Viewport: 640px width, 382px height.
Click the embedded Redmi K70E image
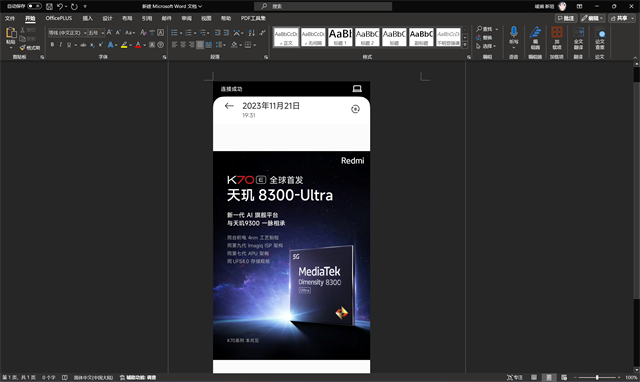291,227
